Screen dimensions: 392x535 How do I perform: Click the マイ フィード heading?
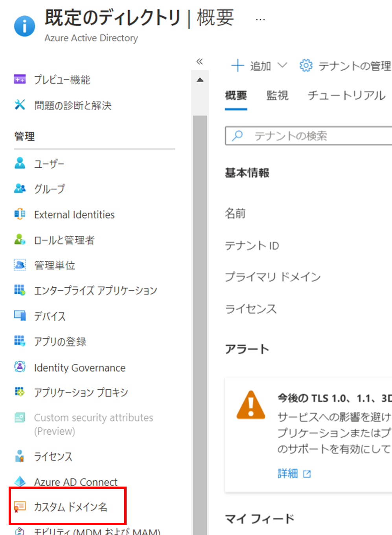[x=259, y=519]
